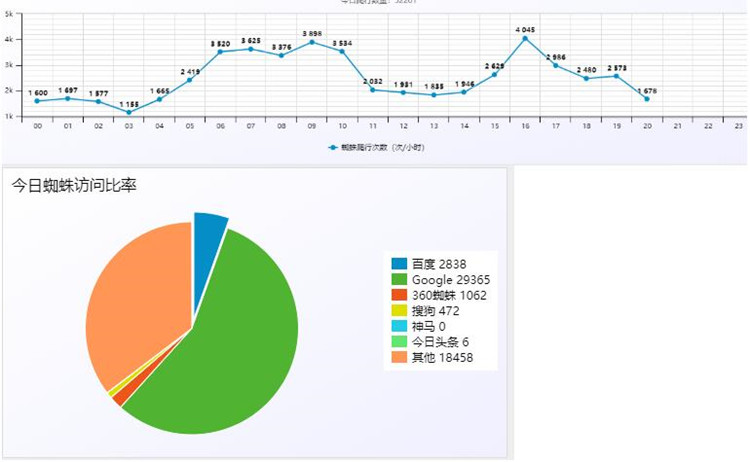Toggle the 神马 legend entry
Viewport: 750px width, 462px height.
pyautogui.click(x=419, y=327)
